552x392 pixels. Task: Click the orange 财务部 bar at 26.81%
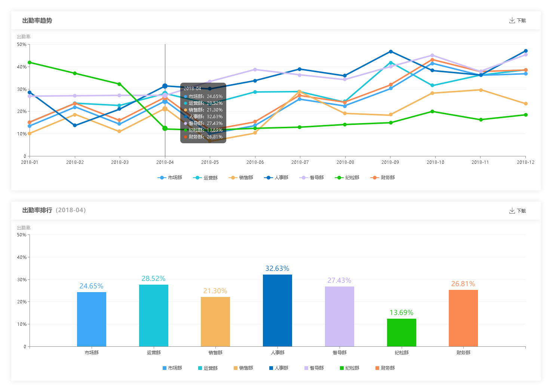coord(463,318)
